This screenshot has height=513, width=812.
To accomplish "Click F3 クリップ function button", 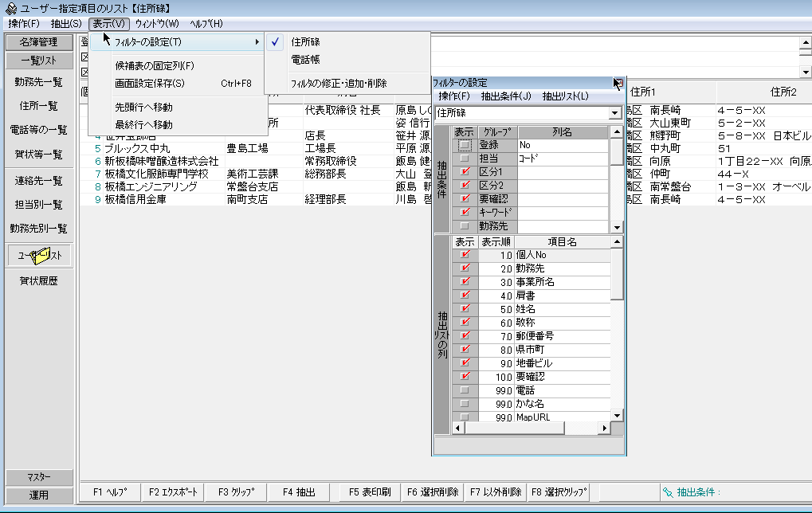I will 236,492.
